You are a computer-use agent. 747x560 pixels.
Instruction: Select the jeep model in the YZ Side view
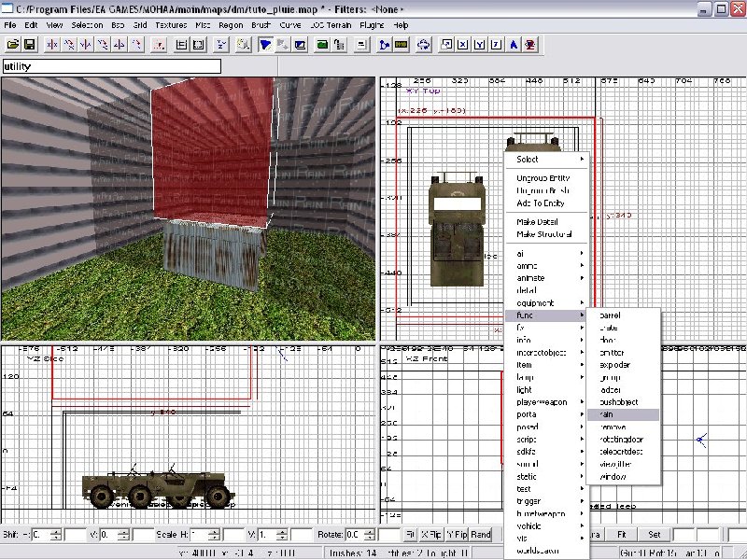click(158, 485)
